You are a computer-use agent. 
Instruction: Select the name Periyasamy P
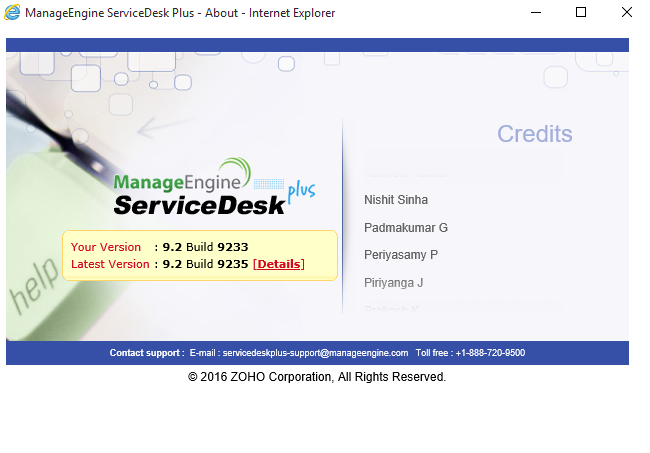pos(401,255)
